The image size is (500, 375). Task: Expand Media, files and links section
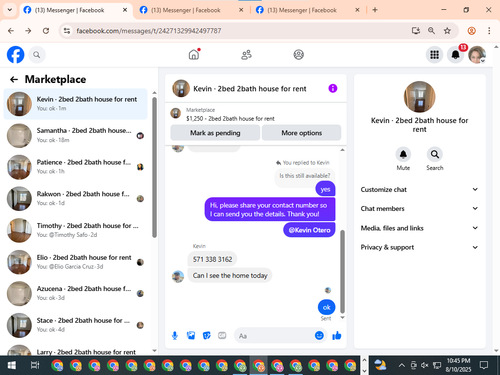[x=419, y=228]
